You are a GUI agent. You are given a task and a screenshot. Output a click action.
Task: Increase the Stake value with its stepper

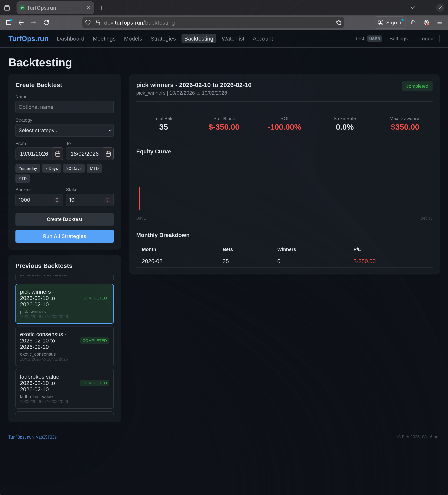click(x=107, y=198)
